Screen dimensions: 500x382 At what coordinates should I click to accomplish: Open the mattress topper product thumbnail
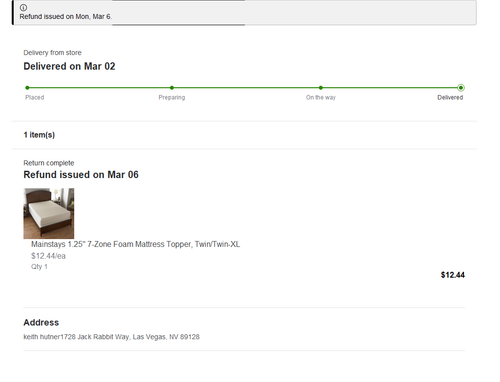[49, 213]
